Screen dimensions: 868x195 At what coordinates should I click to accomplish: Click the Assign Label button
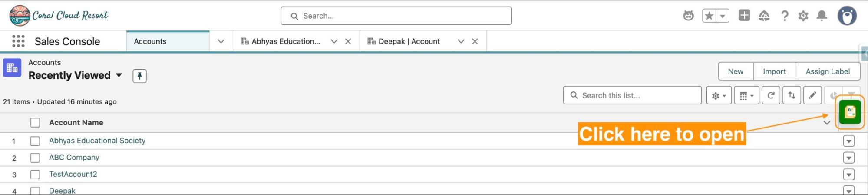point(828,71)
